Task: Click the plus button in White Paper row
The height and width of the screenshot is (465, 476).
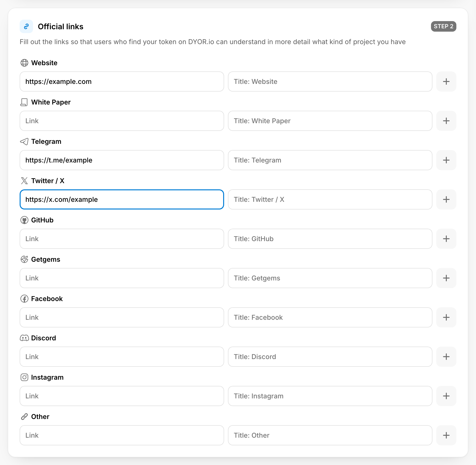Action: [x=446, y=121]
